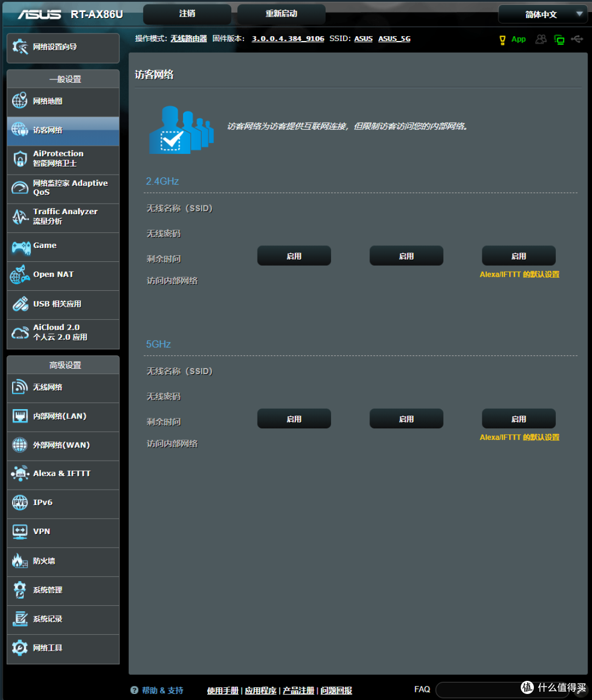592x700 pixels.
Task: Click the connected users status icon
Action: point(541,39)
